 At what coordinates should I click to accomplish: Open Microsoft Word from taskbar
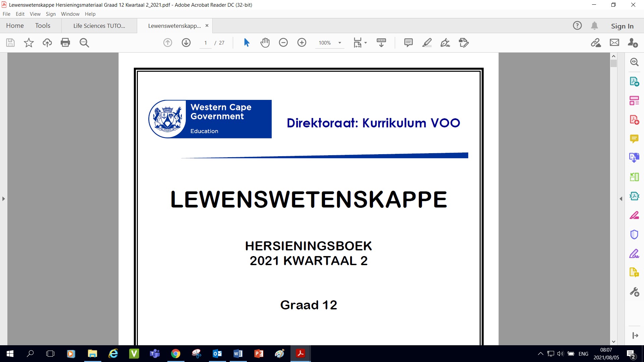tap(238, 354)
